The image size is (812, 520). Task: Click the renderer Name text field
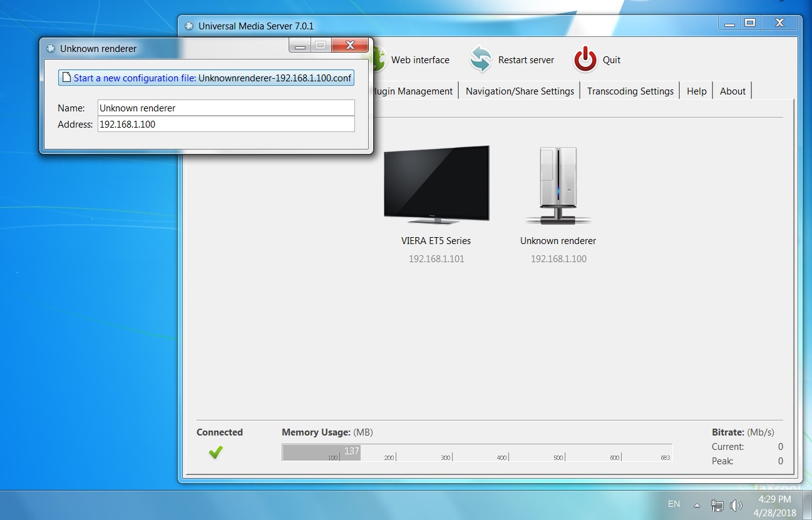pos(226,108)
